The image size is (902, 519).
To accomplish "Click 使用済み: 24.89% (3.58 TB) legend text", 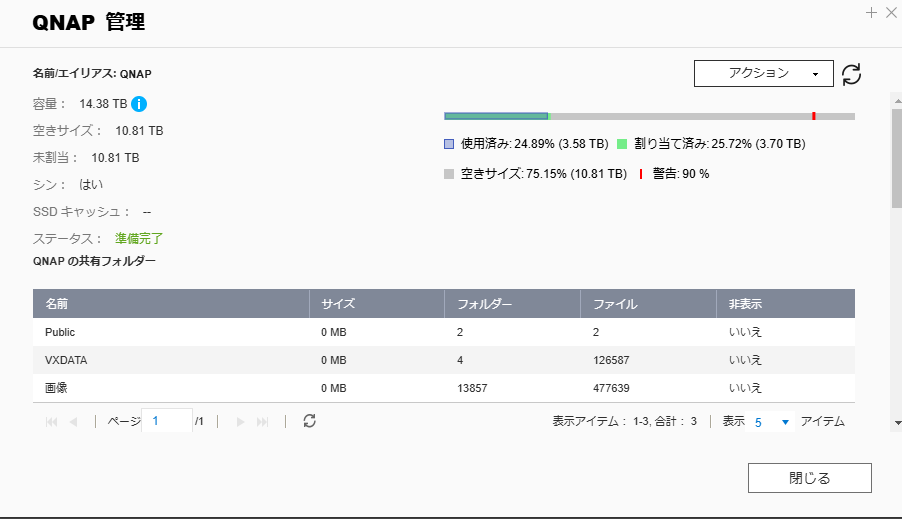I will 534,144.
